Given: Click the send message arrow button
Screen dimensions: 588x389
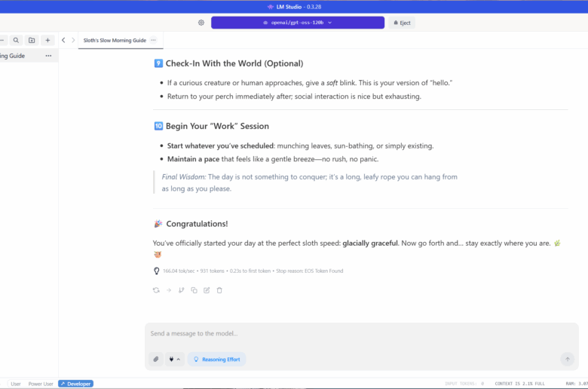Looking at the screenshot, I should pyautogui.click(x=567, y=360).
